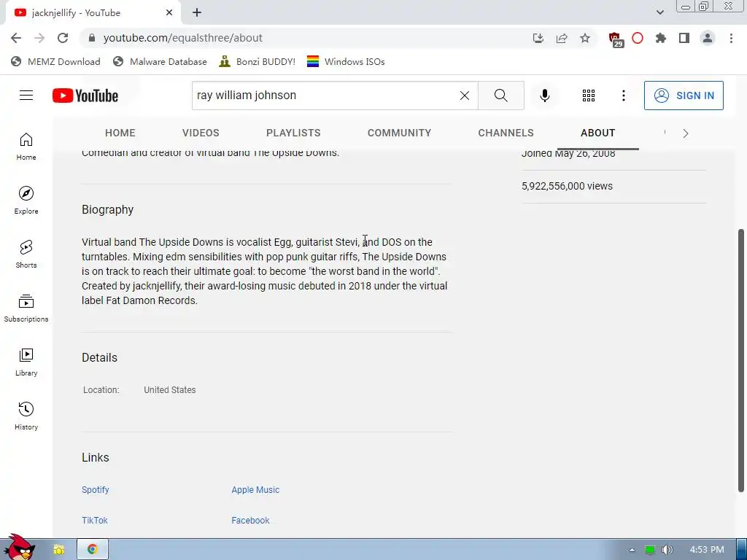This screenshot has height=560, width=747.
Task: Switch to the VIDEOS tab
Action: pyautogui.click(x=201, y=133)
